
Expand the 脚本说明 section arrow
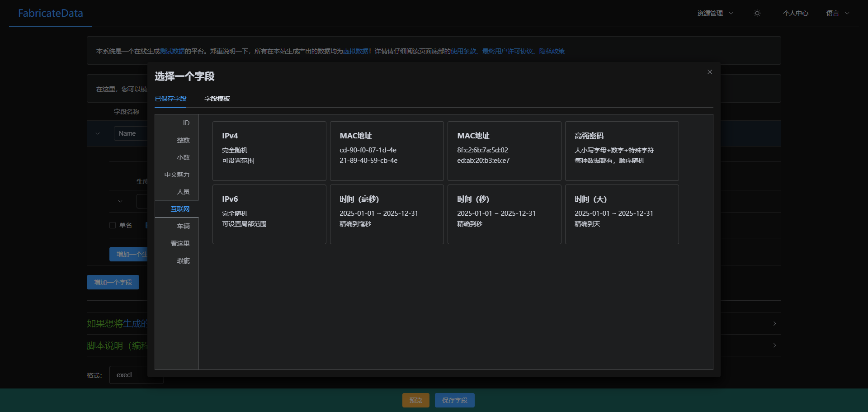(x=775, y=345)
